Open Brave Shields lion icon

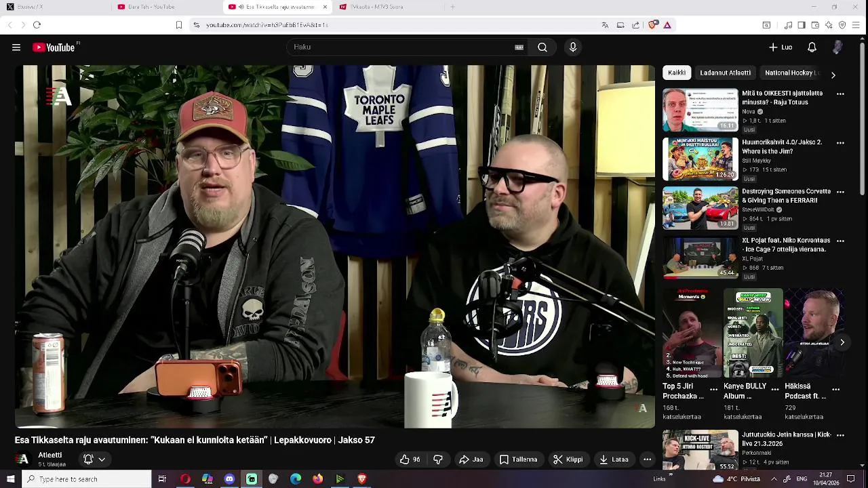point(652,25)
